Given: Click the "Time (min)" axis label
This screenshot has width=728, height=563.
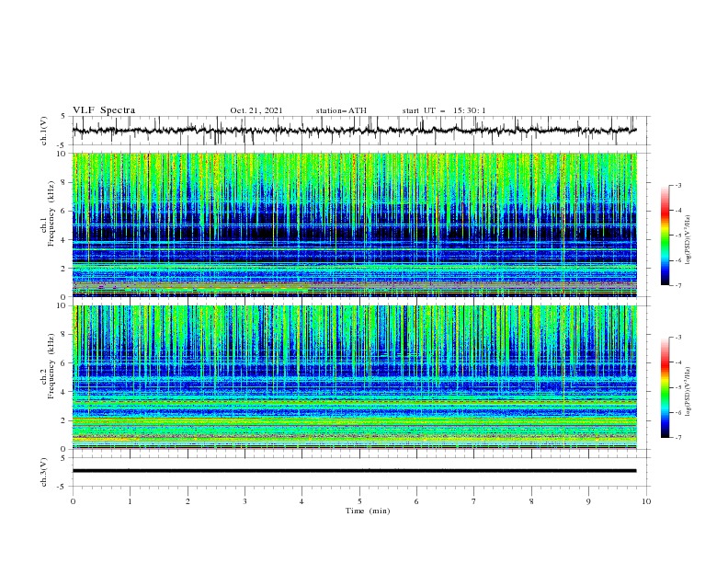Looking at the screenshot, I should (368, 511).
